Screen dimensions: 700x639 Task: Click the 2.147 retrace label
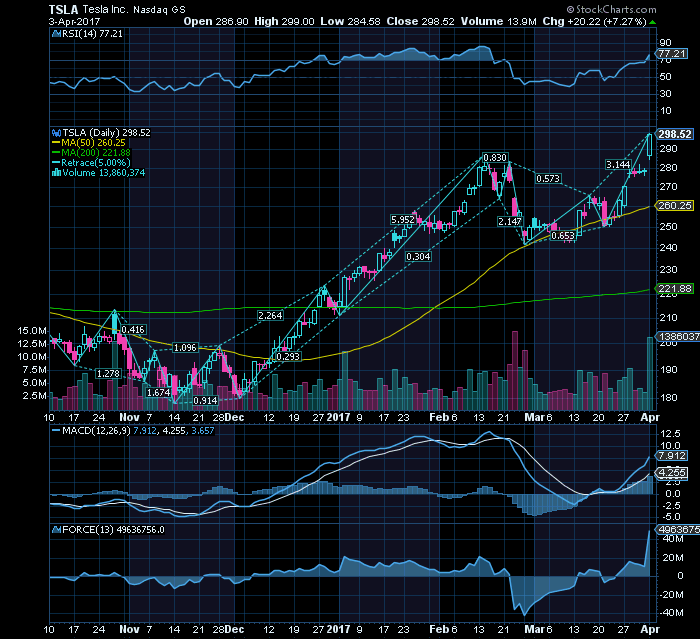pos(510,221)
